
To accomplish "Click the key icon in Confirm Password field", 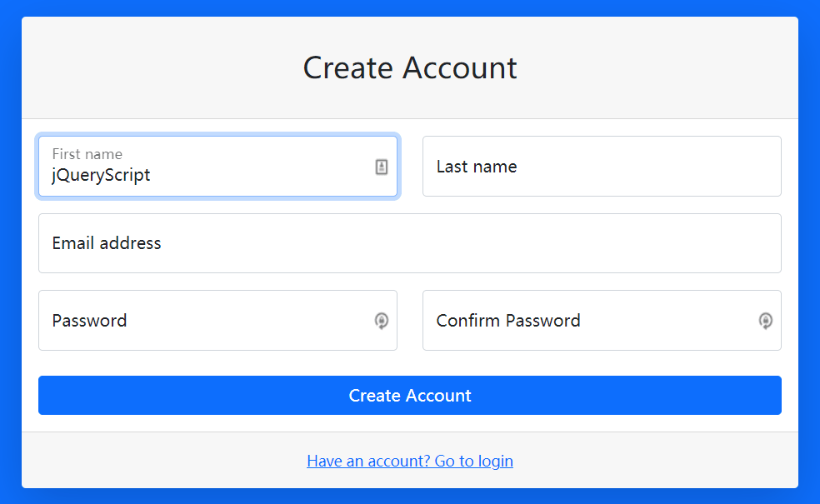I will 766,321.
